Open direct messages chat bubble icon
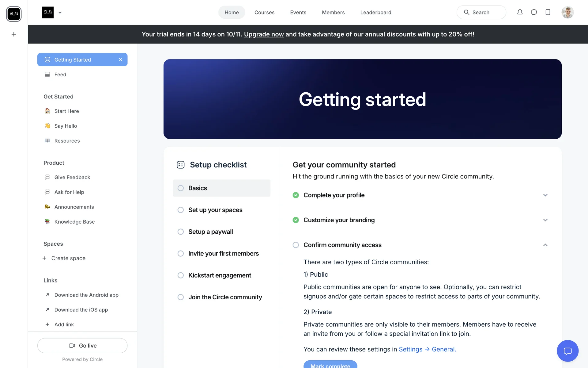The width and height of the screenshot is (588, 368). pyautogui.click(x=534, y=12)
